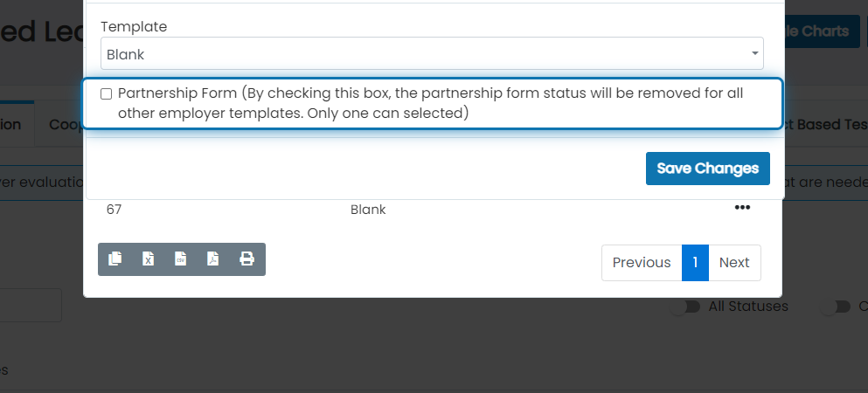Export the table as PDF
Viewport: 868px width, 393px height.
(x=213, y=259)
